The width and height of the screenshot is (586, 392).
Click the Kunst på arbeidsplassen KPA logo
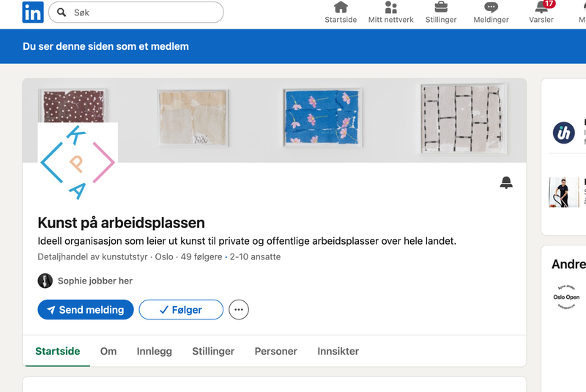click(78, 163)
